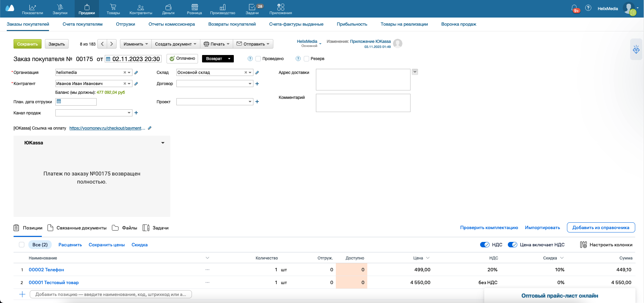Open the Закупки section

point(60,9)
